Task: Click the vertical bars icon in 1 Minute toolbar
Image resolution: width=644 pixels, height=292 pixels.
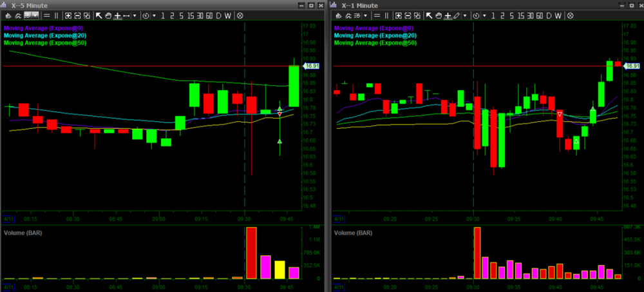Action: tap(386, 15)
